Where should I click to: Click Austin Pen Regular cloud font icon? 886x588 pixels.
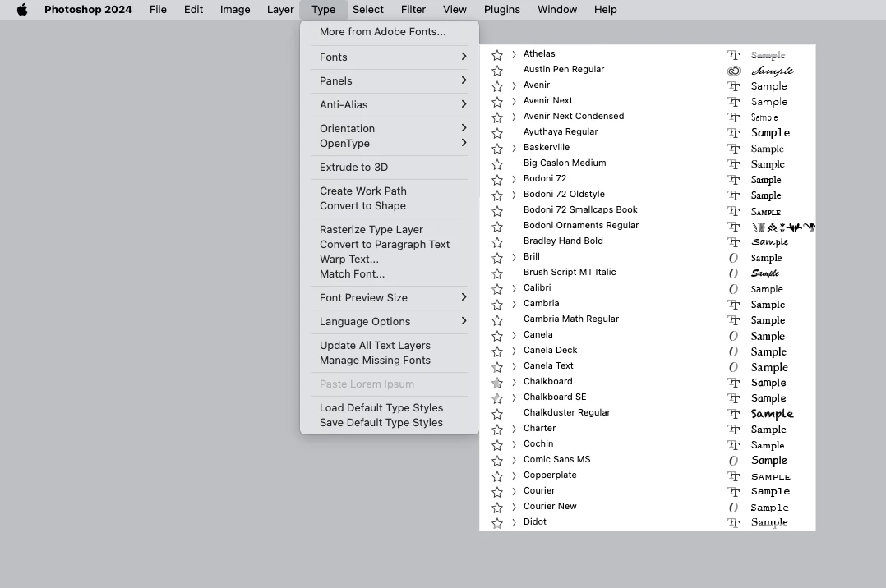coord(733,71)
